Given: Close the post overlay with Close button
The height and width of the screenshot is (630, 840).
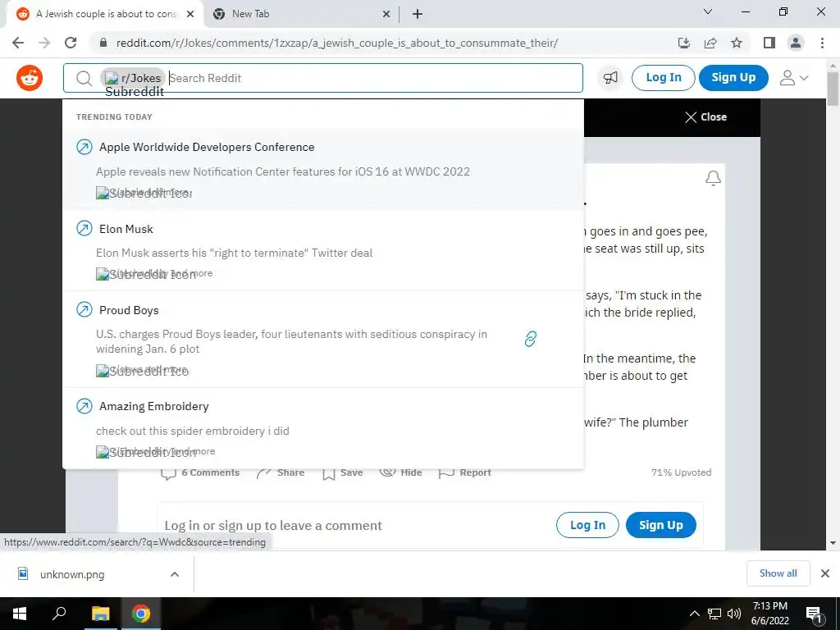Looking at the screenshot, I should click(705, 116).
